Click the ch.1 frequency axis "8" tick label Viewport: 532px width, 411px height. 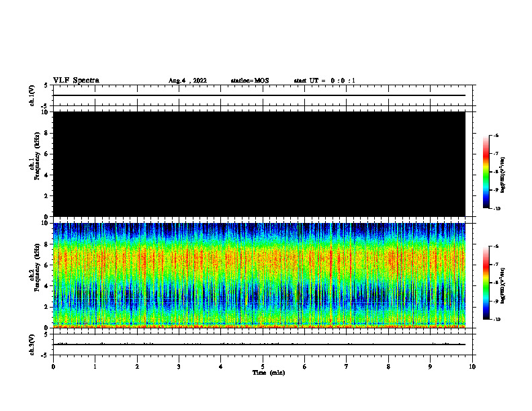[x=47, y=133]
